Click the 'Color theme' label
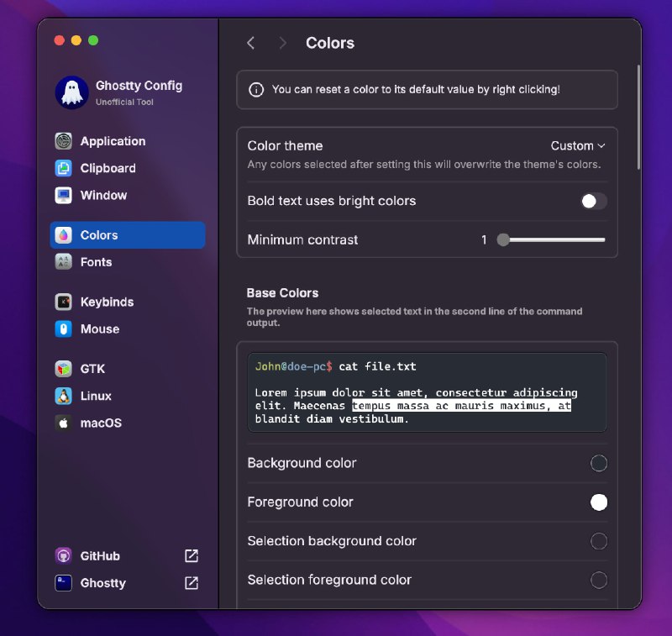672x636 pixels. [x=285, y=145]
